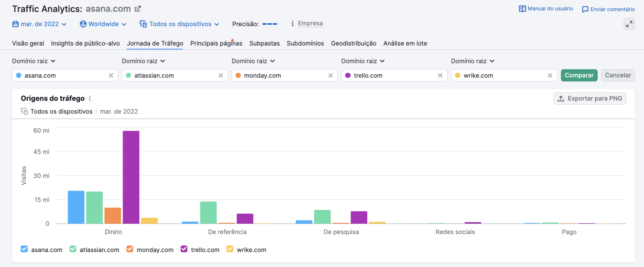Click the calendar icon beside mar. de 2022
Screen dimensions: 644x267
coord(15,24)
